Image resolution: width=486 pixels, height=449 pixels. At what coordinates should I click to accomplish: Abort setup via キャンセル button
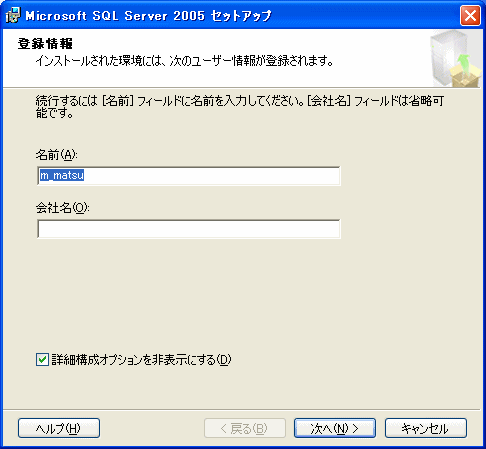(x=426, y=428)
